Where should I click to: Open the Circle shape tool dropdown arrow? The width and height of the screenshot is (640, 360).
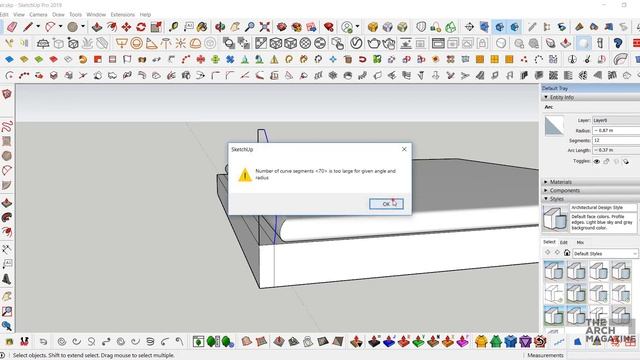tap(83, 27)
